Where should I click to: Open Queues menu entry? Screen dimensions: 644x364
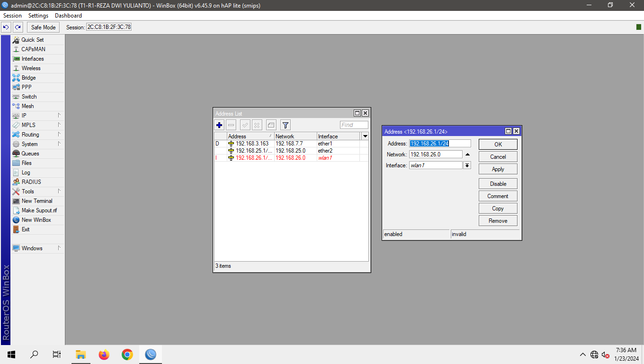[x=37, y=154]
